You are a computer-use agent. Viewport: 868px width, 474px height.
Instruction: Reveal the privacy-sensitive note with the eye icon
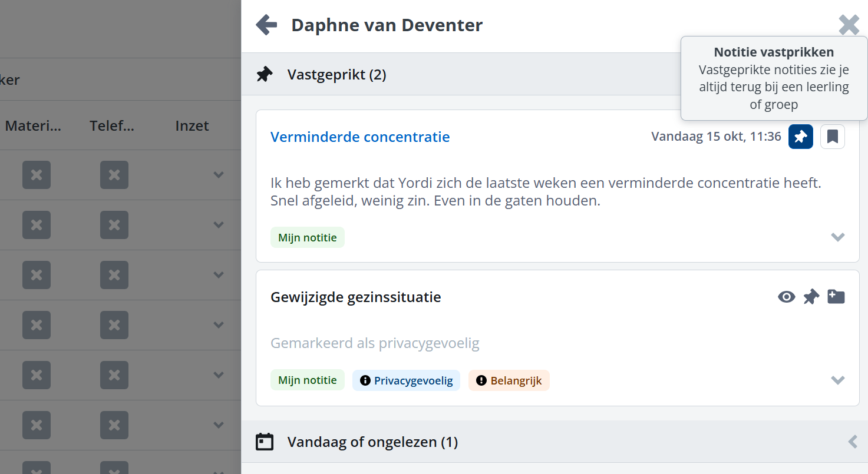[x=786, y=297]
